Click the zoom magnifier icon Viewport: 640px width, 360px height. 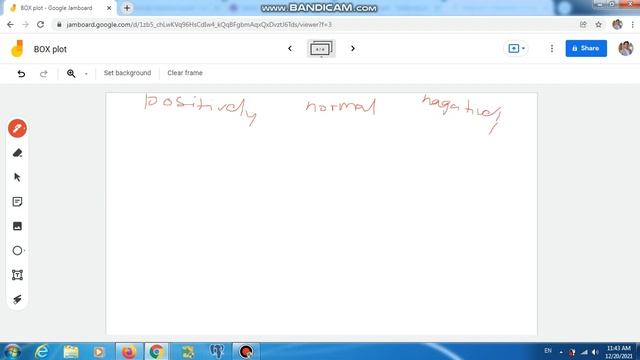[x=71, y=73]
